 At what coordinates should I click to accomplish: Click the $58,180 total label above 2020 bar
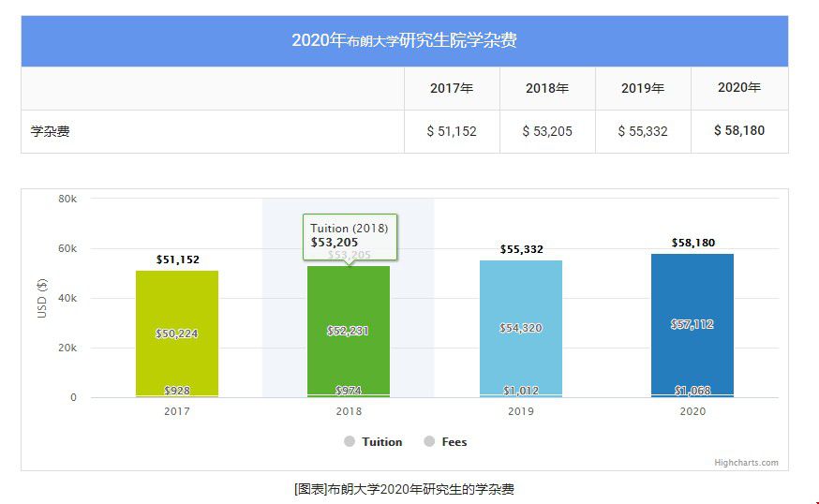coord(693,243)
